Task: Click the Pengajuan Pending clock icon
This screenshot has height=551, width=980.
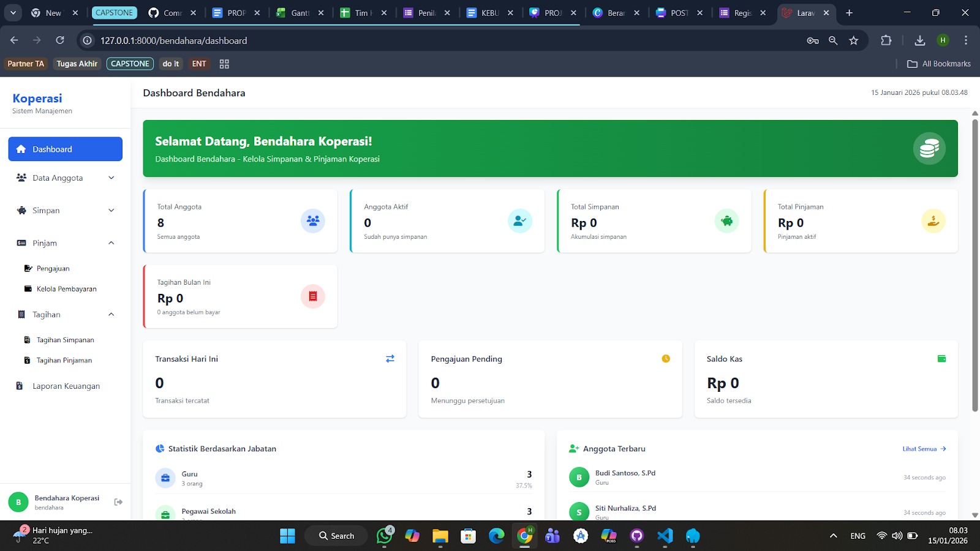Action: [666, 359]
